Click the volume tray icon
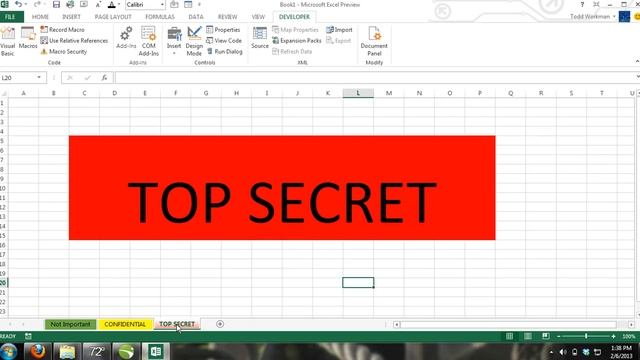The height and width of the screenshot is (360, 640). pos(563,352)
